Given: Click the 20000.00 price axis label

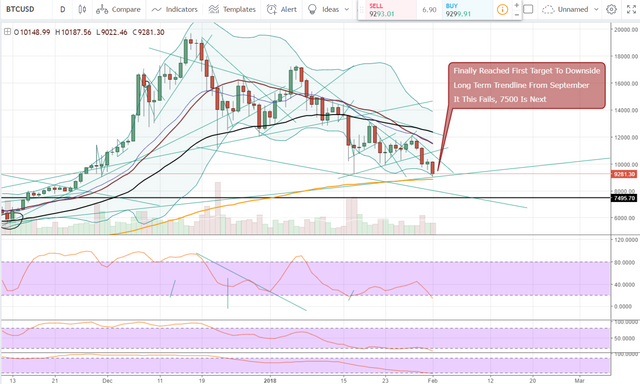Looking at the screenshot, I should click(x=625, y=29).
